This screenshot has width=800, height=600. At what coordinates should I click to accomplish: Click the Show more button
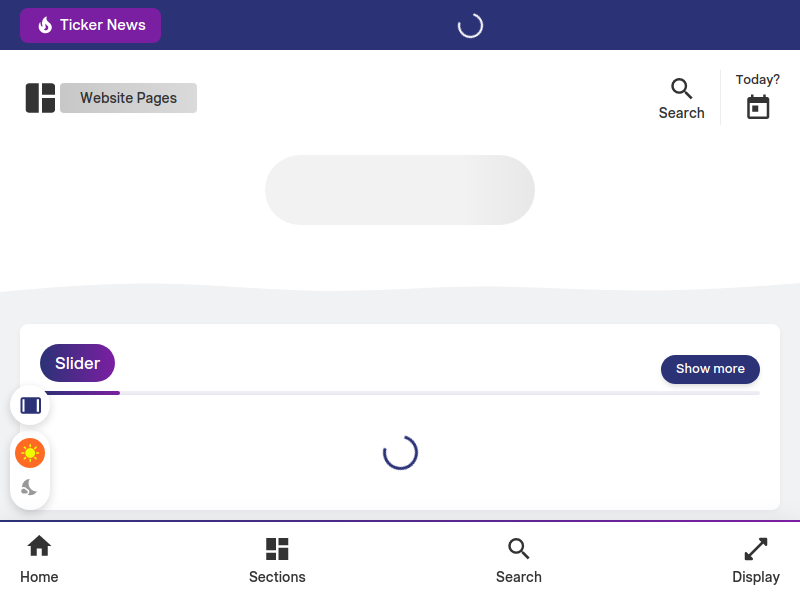coord(710,369)
